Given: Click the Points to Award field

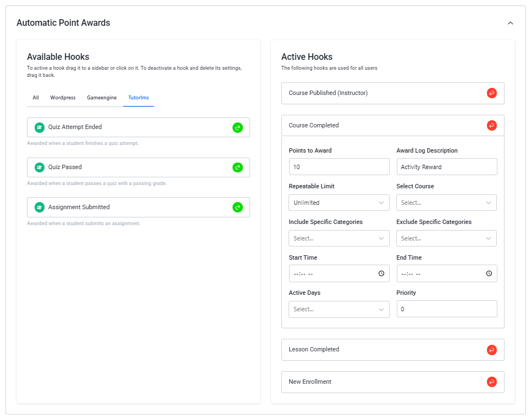Looking at the screenshot, I should [x=339, y=167].
